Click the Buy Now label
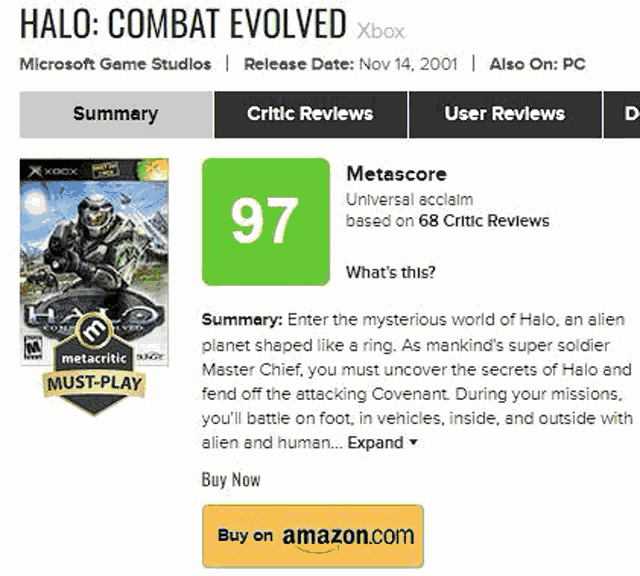The width and height of the screenshot is (640, 576). click(x=231, y=480)
